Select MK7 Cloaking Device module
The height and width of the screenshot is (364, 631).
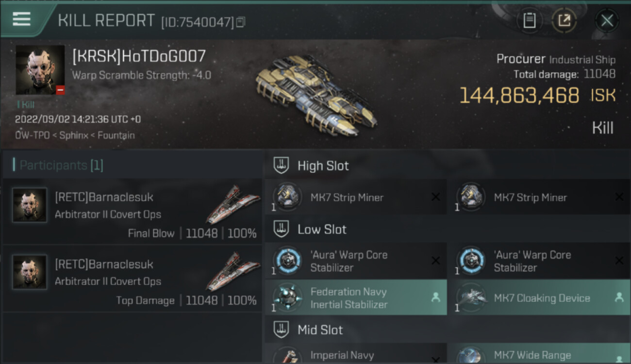[539, 298]
